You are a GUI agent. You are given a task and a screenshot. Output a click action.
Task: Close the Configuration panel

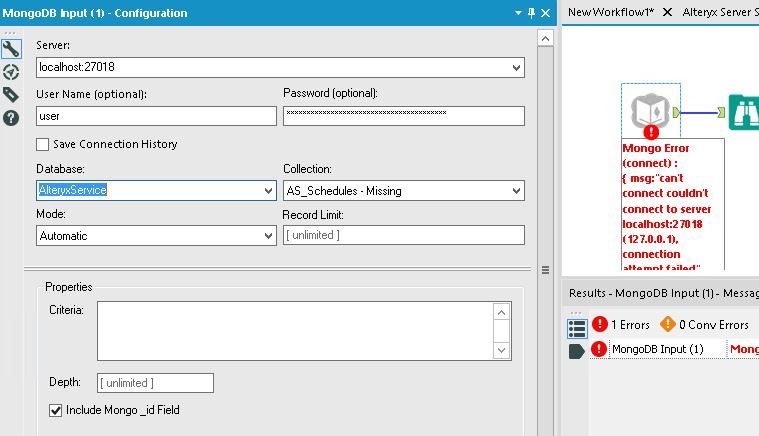point(546,13)
